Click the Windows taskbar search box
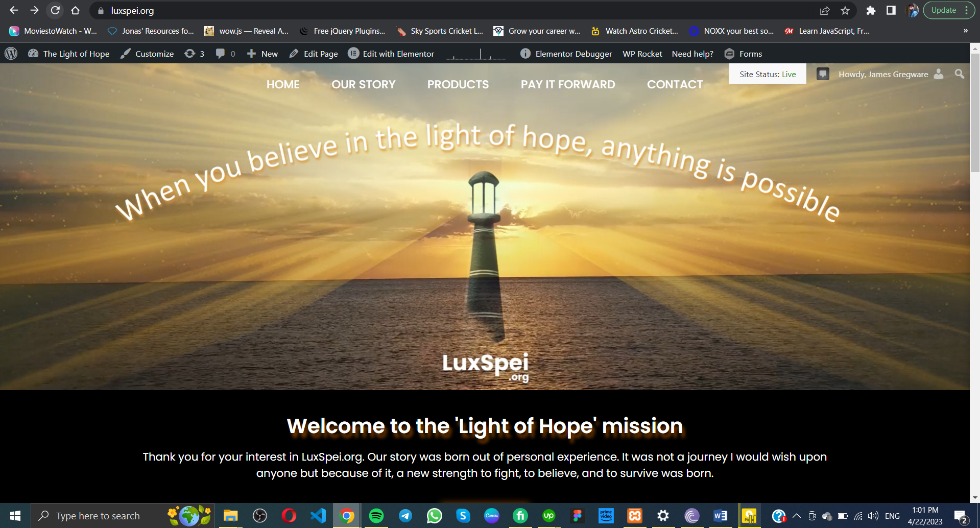Screen dimensions: 980x528 pyautogui.click(x=98, y=516)
